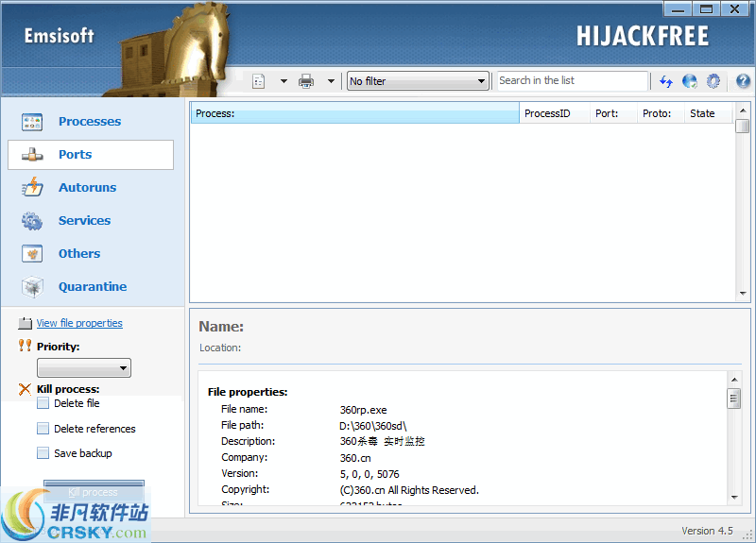Close the HiJackFree window
This screenshot has width=756, height=543.
pos(735,8)
